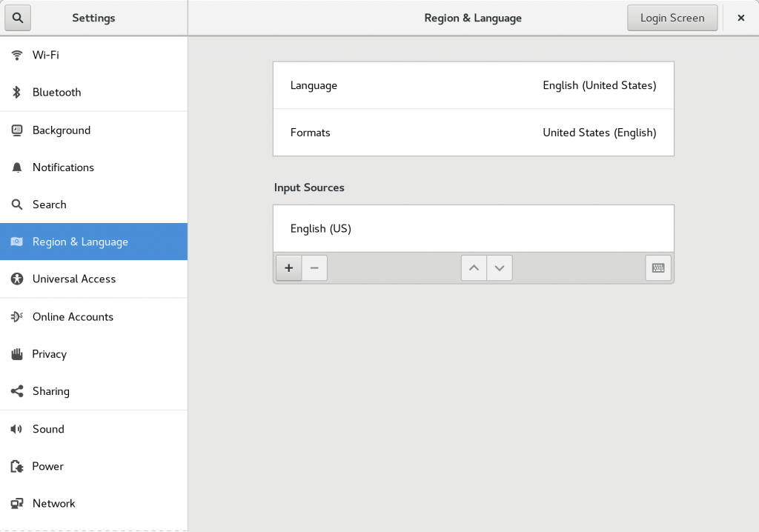Change the Language from English (United States)

click(x=473, y=84)
